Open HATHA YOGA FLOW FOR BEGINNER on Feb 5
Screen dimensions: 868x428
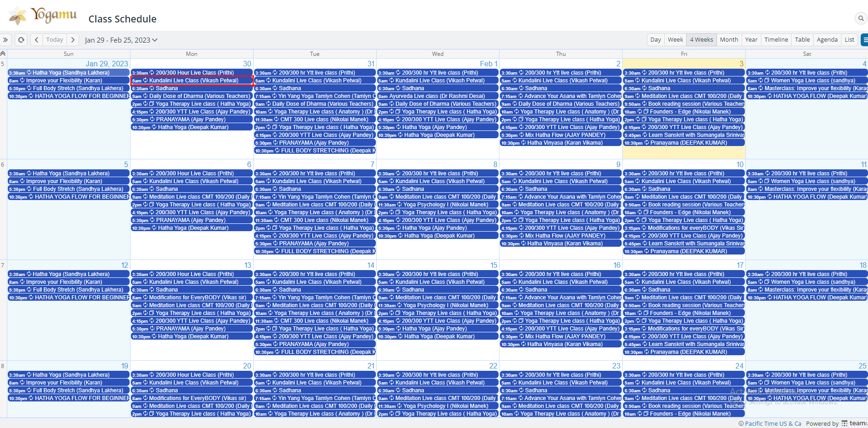pyautogui.click(x=69, y=197)
